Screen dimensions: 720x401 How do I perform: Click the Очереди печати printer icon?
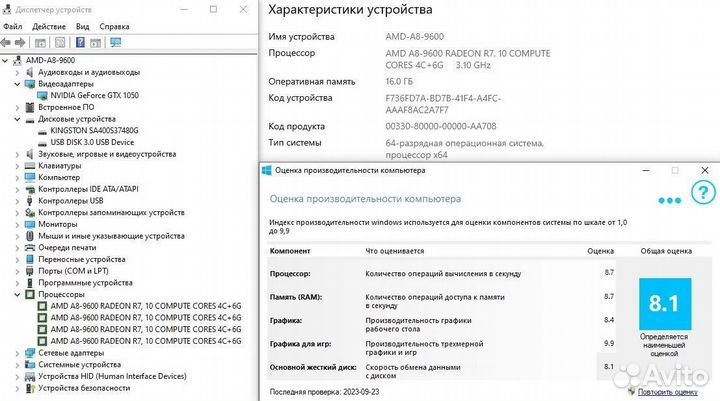(30, 248)
